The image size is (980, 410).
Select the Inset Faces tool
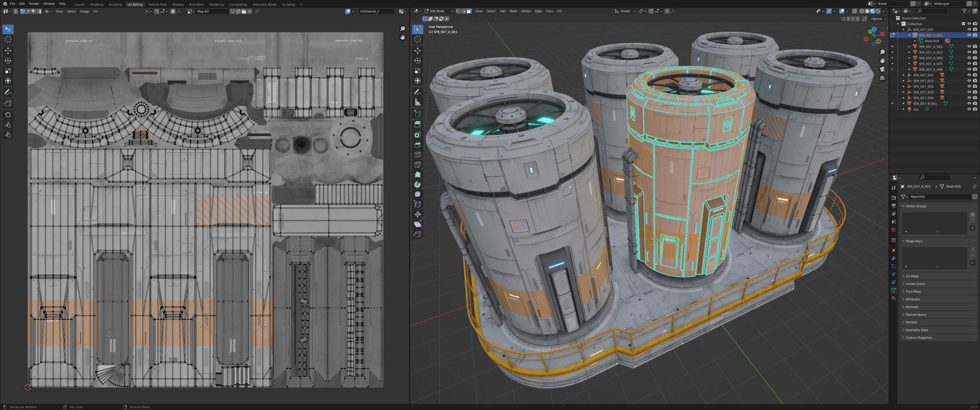(x=418, y=135)
